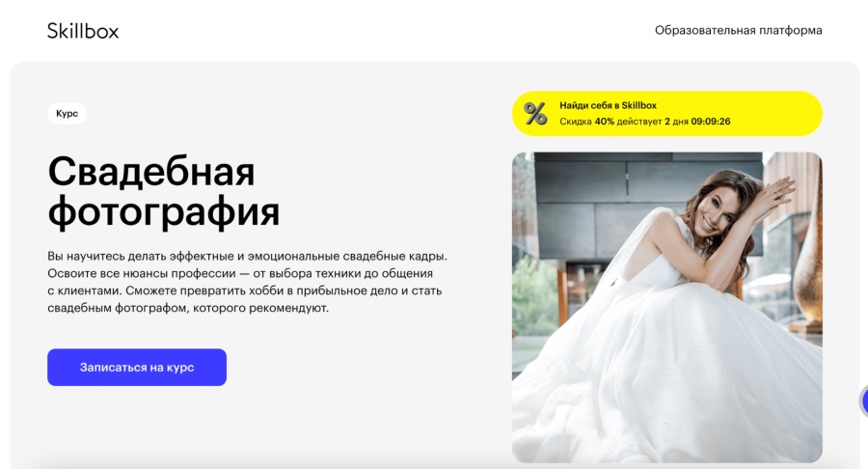Click the Skillbox logo

click(83, 31)
